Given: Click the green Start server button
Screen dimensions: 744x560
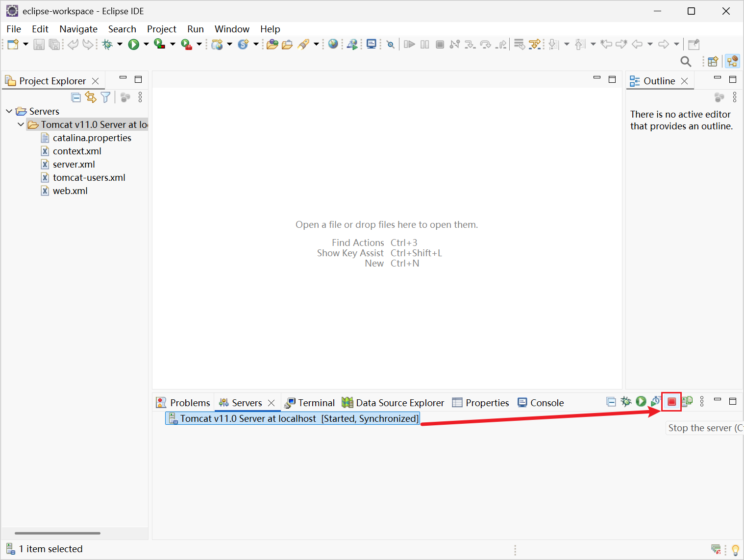Looking at the screenshot, I should tap(641, 402).
